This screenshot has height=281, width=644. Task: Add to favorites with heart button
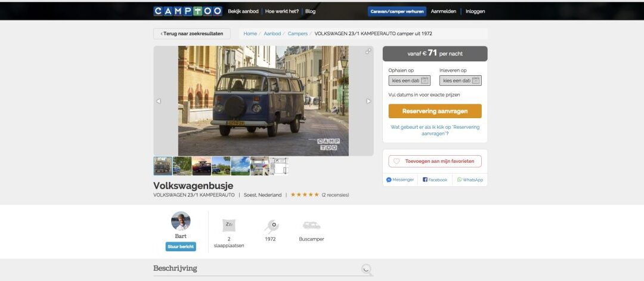(x=435, y=161)
